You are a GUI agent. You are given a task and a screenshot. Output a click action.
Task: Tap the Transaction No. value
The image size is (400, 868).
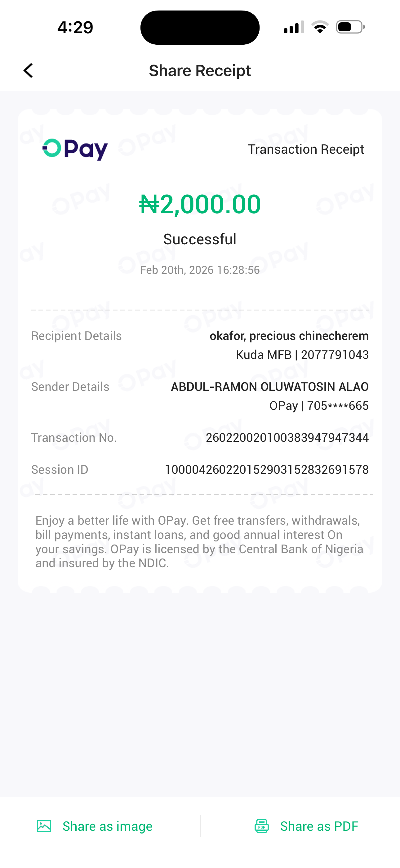(287, 438)
